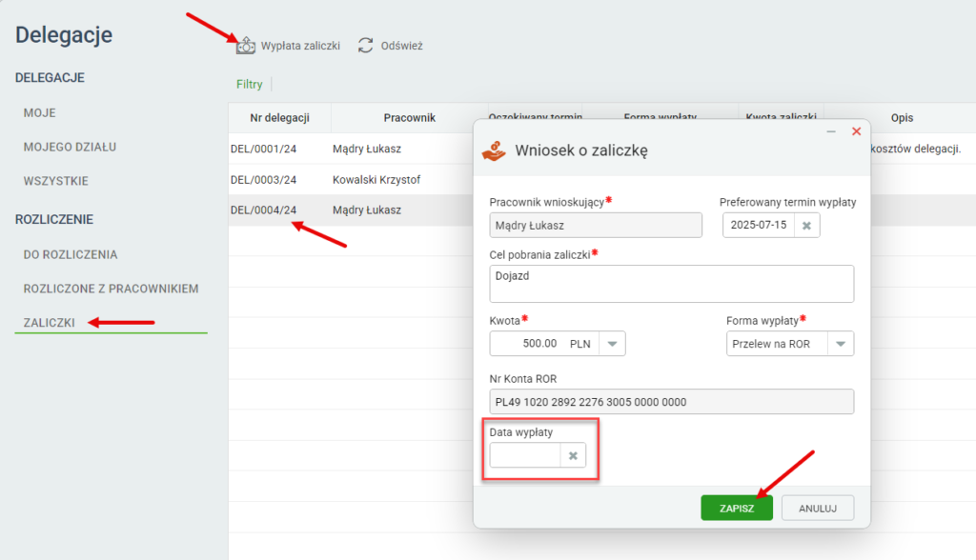
Task: Select row DEL/0003/24
Action: 263,180
